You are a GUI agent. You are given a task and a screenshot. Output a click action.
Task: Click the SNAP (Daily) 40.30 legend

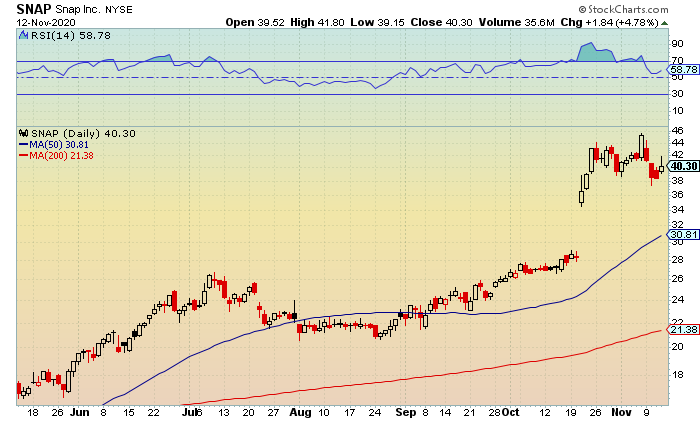click(x=83, y=133)
